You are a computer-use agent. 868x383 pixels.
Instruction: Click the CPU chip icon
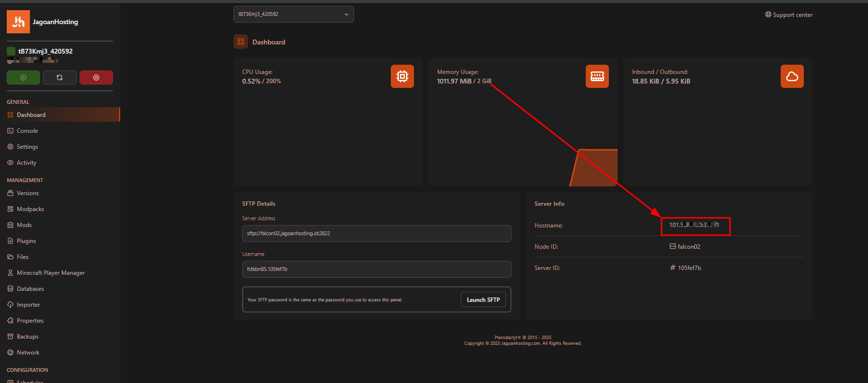[x=402, y=76]
